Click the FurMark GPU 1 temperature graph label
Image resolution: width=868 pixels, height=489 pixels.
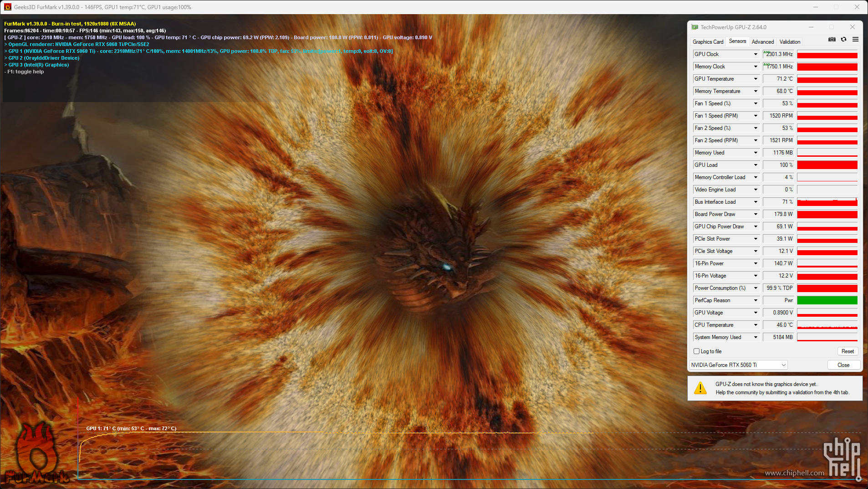pos(131,428)
